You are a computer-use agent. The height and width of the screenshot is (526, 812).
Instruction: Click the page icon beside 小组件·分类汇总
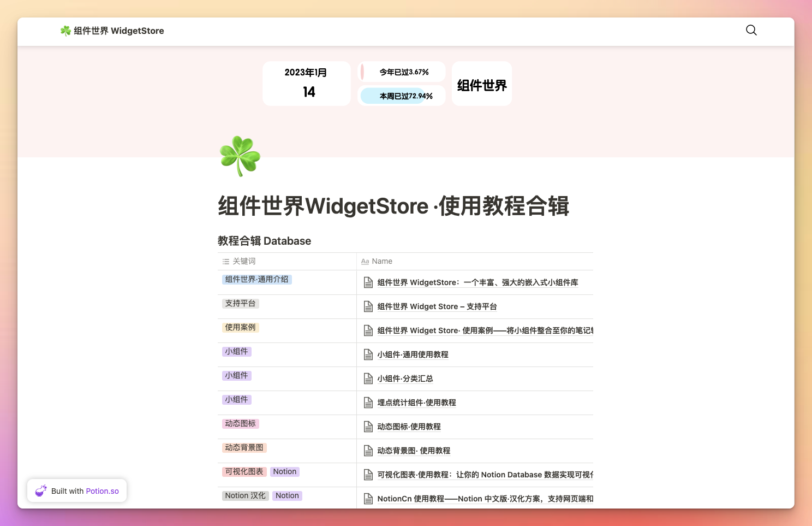(368, 379)
